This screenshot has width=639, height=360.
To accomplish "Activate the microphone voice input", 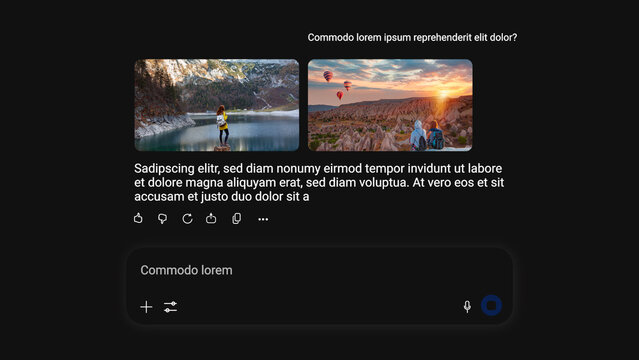I will tap(467, 306).
